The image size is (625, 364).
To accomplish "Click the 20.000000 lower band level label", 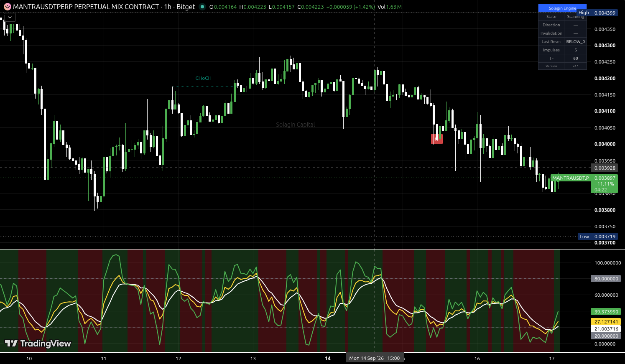I will pos(606,336).
